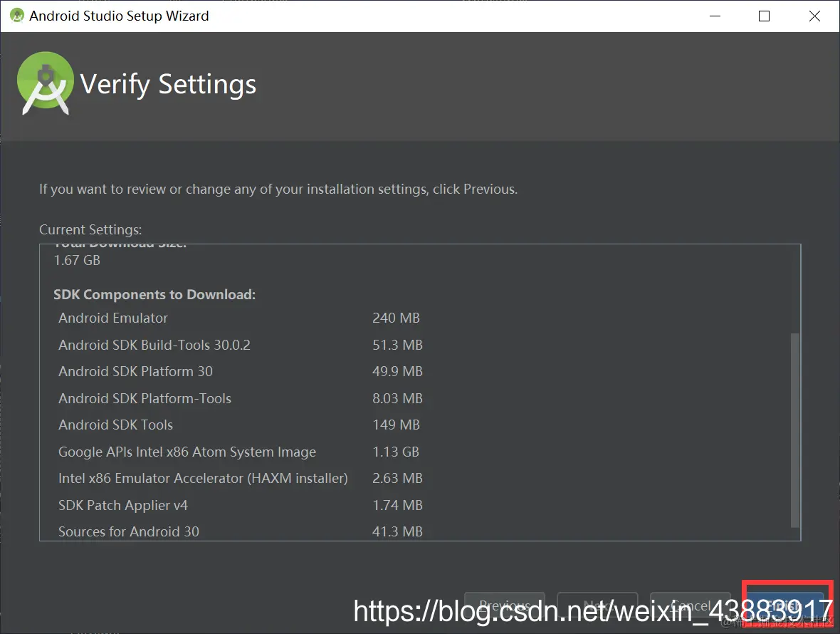
Task: Click the "SDK Components to Download:" heading
Action: click(154, 295)
